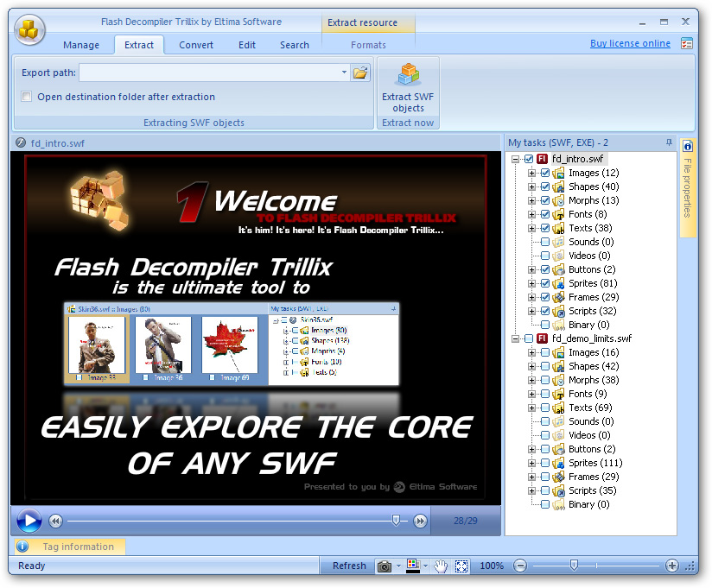Viewport: 712px width, 588px height.
Task: Enable Open destination folder after extraction
Action: click(27, 97)
